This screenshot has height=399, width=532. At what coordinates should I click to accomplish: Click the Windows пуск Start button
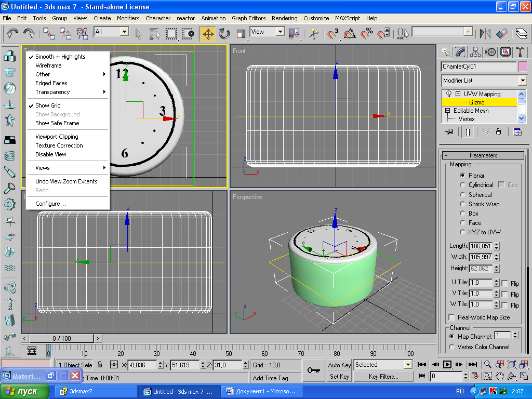tap(24, 391)
